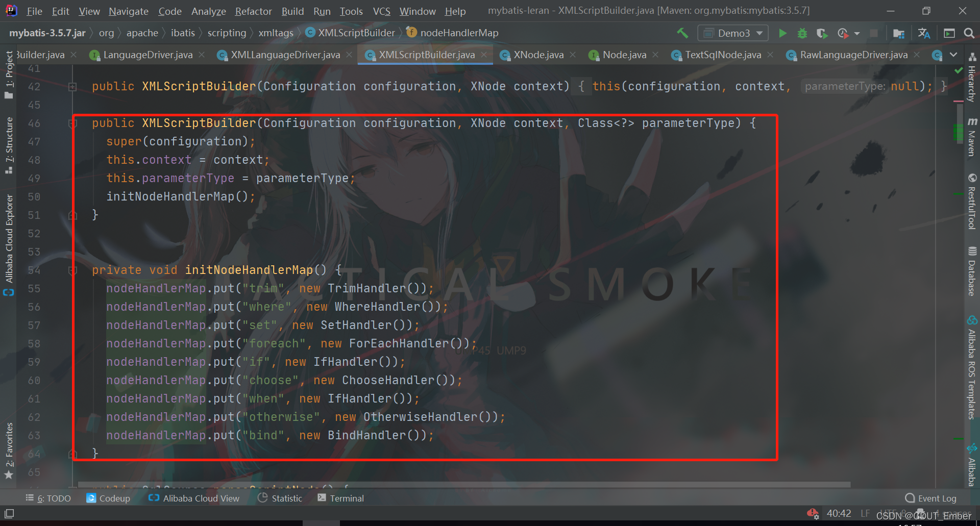Collapse initNodeHandlerMap at line 54
Viewport: 980px width, 526px height.
72,270
